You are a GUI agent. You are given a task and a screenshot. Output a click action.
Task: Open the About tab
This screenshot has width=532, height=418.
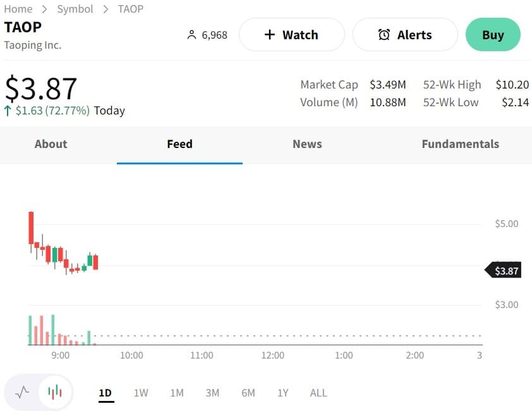(x=51, y=144)
